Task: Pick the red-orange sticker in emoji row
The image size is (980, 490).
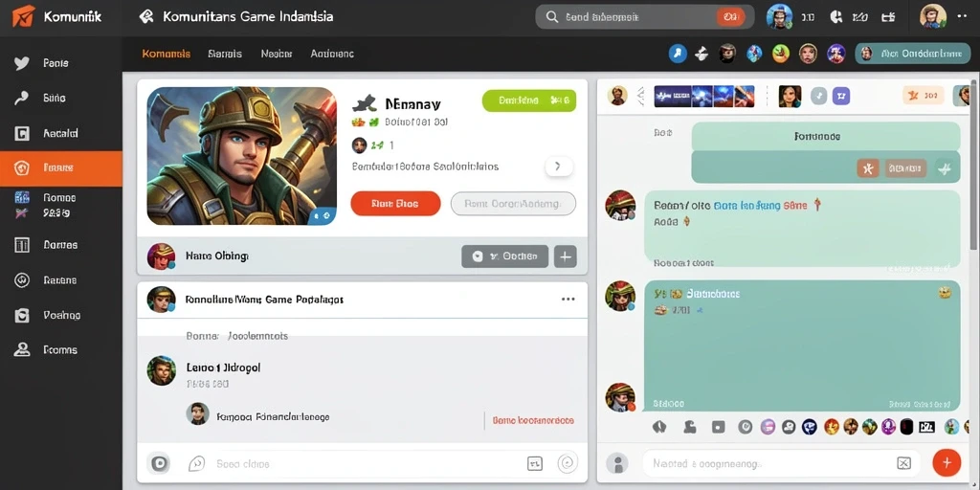Action: 832,427
